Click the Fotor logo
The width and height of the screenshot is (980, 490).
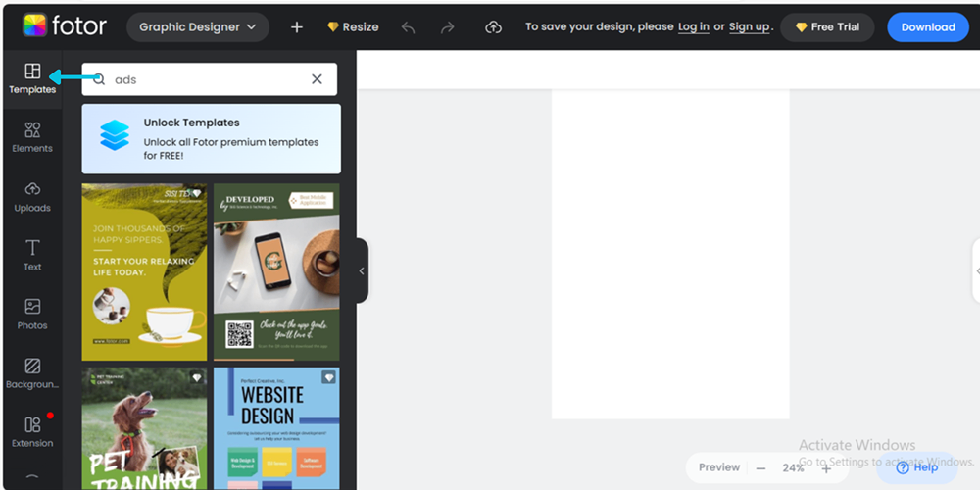(x=65, y=26)
